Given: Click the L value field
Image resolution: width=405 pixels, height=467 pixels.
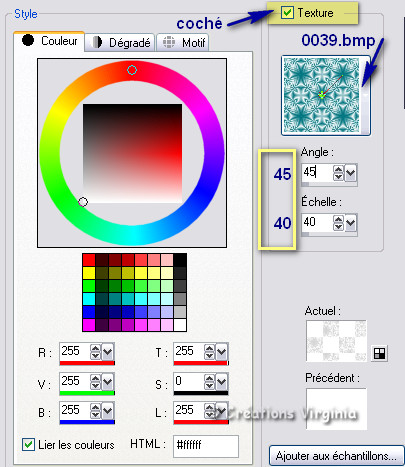Looking at the screenshot, I should (188, 410).
